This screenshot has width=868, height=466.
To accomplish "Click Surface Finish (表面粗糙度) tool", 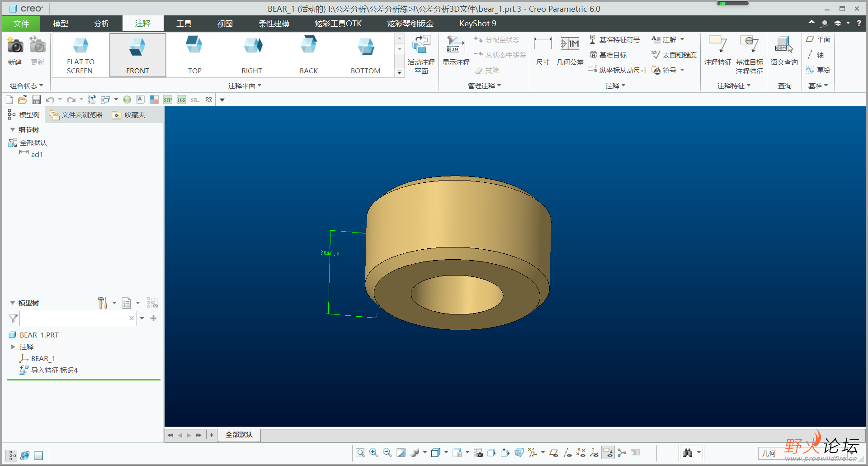I will pos(674,55).
